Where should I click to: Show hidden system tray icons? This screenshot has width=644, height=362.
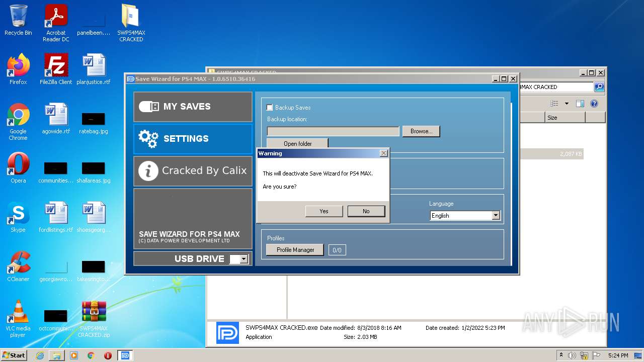561,355
